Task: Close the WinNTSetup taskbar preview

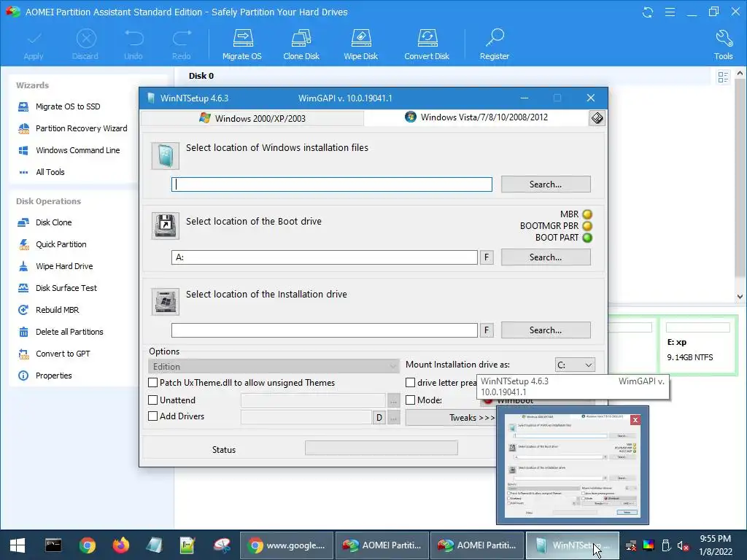Action: (635, 419)
